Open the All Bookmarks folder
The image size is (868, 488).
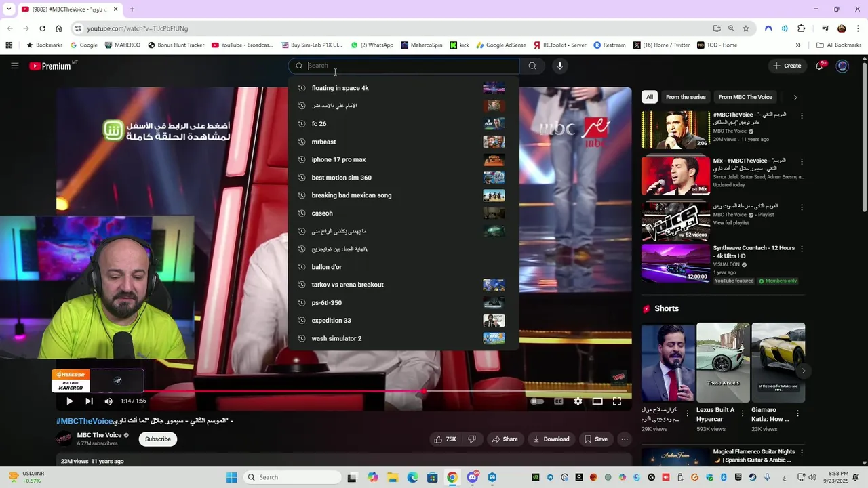[x=839, y=45]
